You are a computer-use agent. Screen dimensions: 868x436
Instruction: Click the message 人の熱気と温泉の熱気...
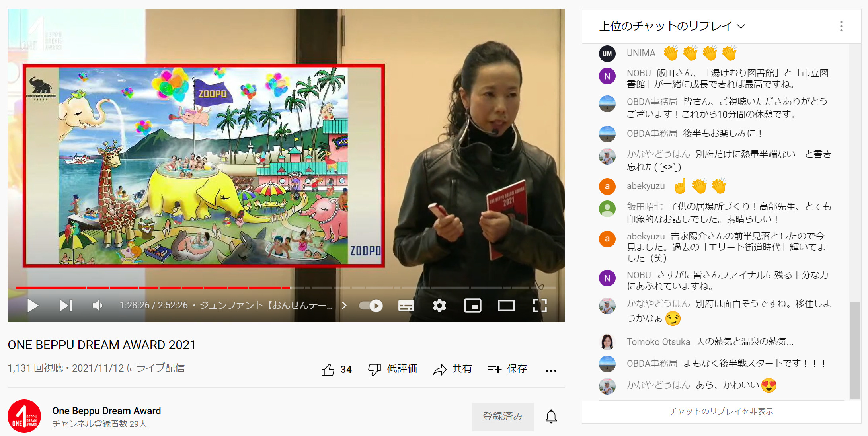click(x=745, y=342)
